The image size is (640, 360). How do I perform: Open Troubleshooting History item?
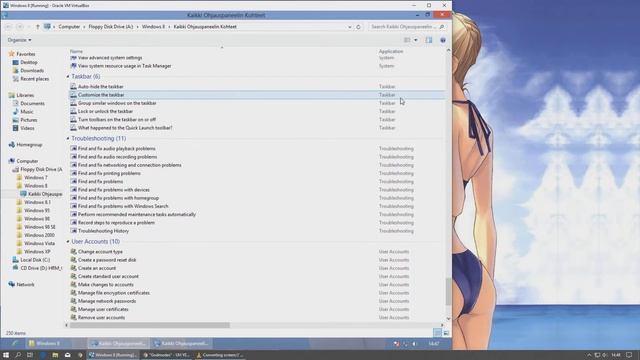tap(103, 231)
